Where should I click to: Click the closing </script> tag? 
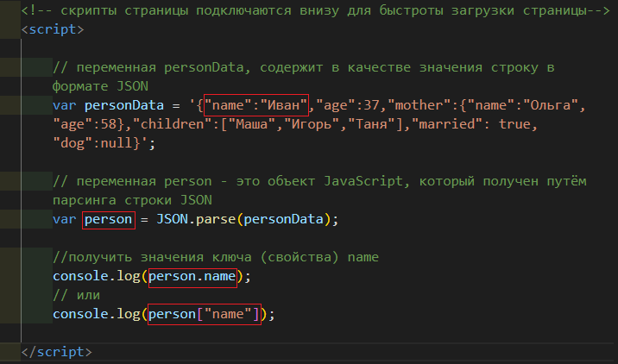tap(56, 352)
